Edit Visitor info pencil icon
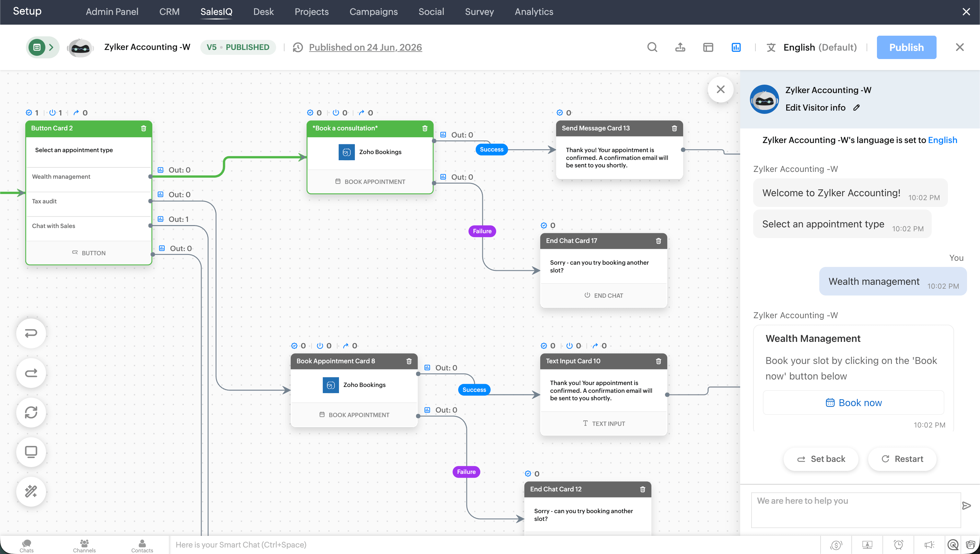This screenshot has height=554, width=980. (x=856, y=108)
